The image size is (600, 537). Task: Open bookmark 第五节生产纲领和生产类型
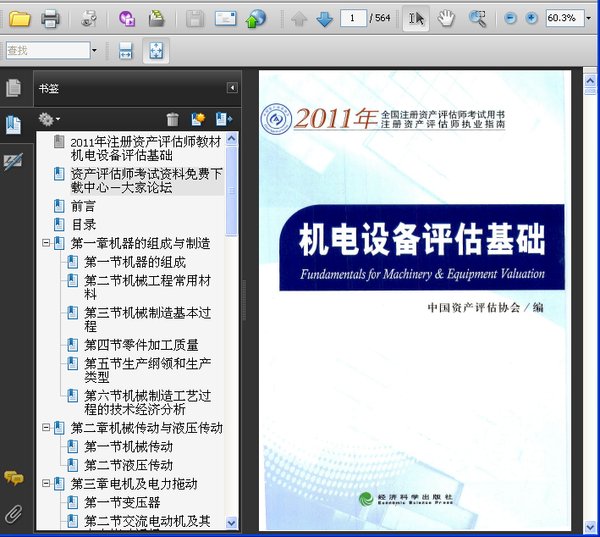click(148, 370)
